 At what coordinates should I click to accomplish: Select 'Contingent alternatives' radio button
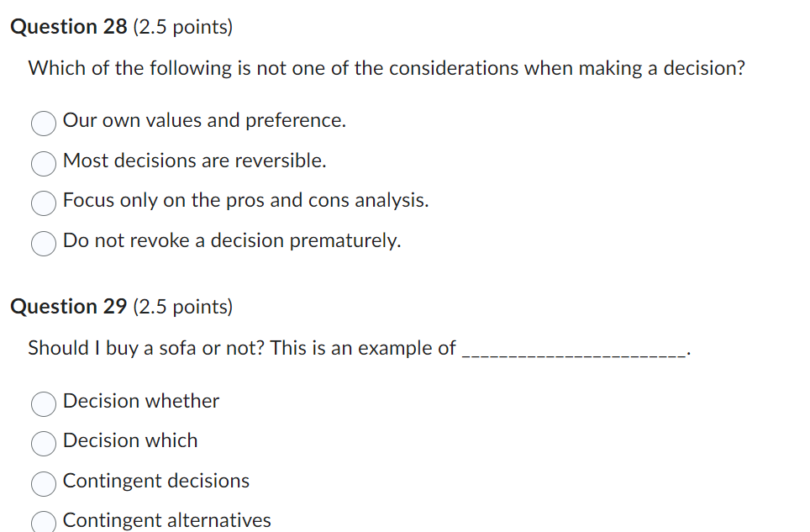pos(43,522)
